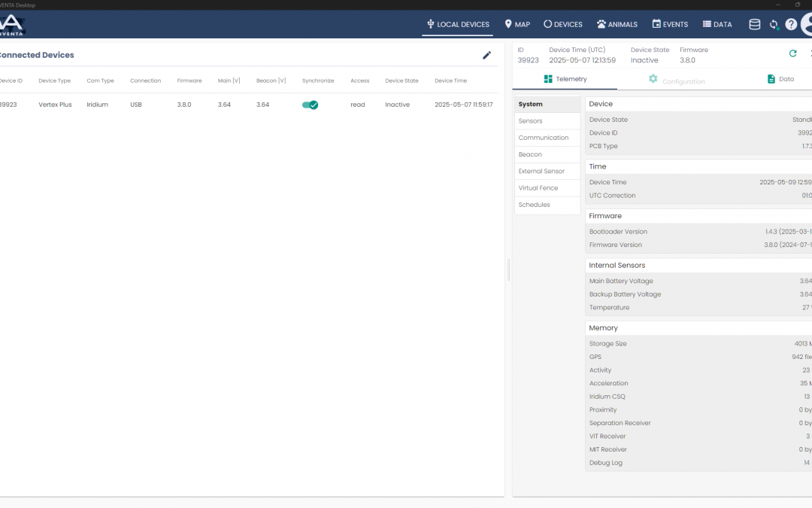This screenshot has width=812, height=508.
Task: Select device row with Vertex Plus type
Action: tap(55, 105)
